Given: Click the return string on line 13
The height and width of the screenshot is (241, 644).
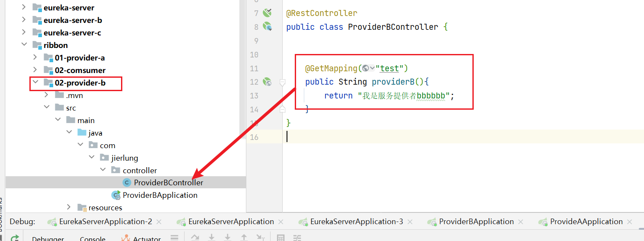Looking at the screenshot, I should point(404,96).
